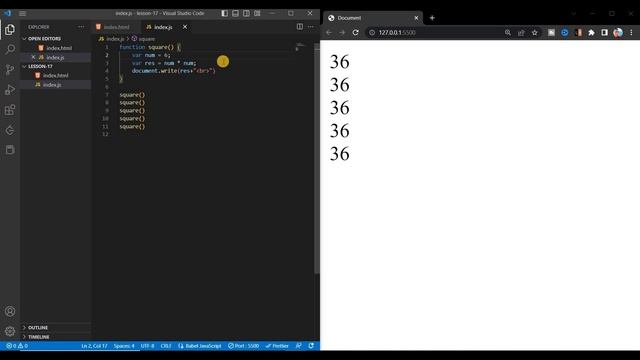Split the editor to the right
This screenshot has height=360, width=640.
click(300, 27)
